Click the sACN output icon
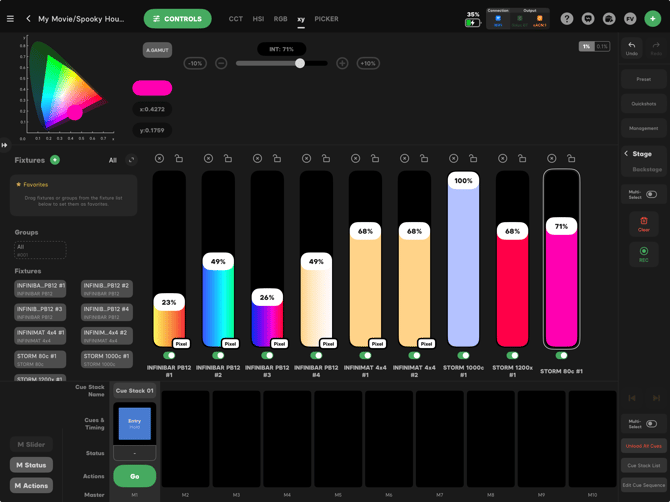Screen dimensions: 670x502 (x=540, y=20)
